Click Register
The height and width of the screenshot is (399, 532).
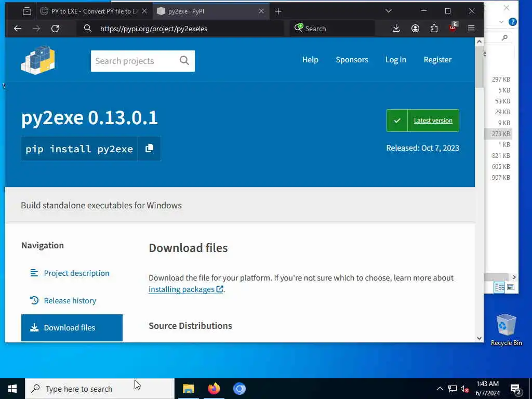437,60
